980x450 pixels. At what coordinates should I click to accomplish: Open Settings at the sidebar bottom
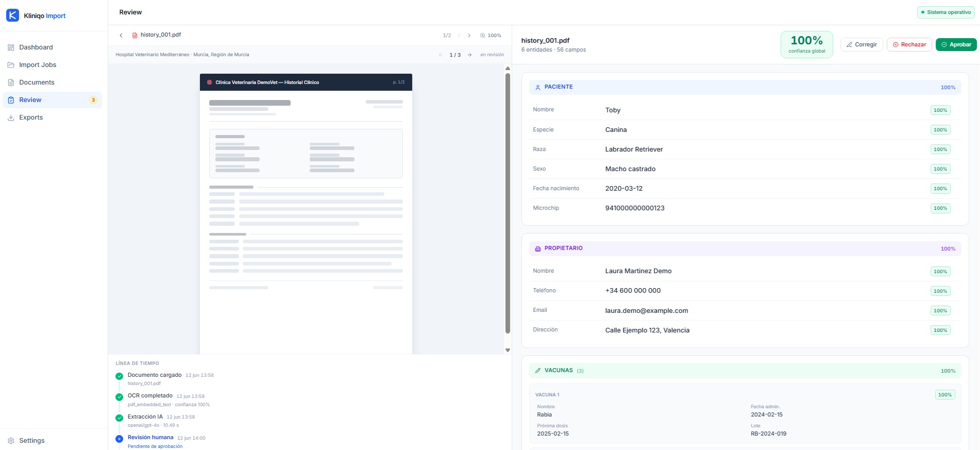pyautogui.click(x=53, y=441)
